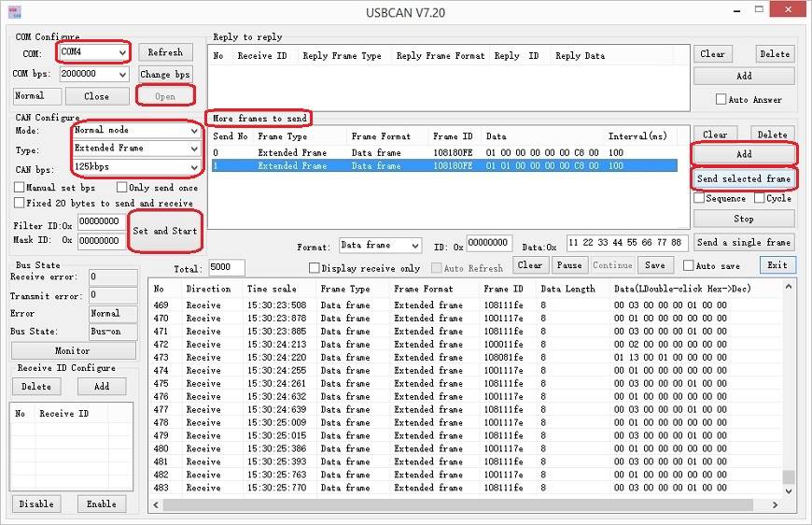Image resolution: width=812 pixels, height=525 pixels.
Task: Click the receive log vertical scrollbar down arrow
Action: click(x=789, y=491)
